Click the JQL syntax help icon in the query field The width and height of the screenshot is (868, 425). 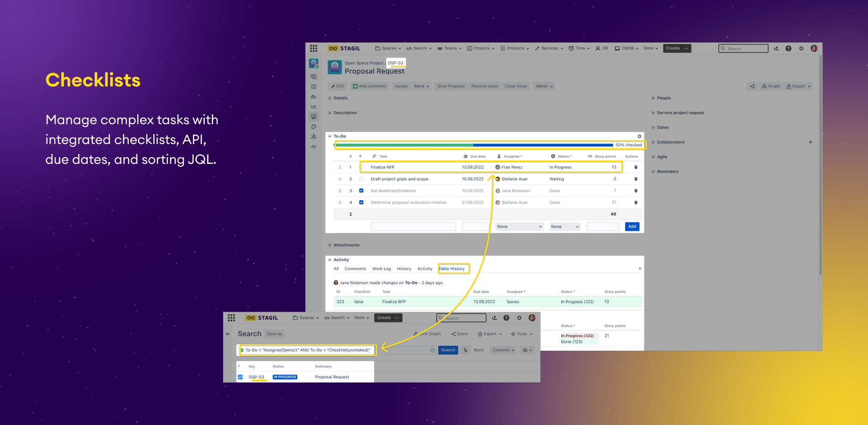coord(433,350)
